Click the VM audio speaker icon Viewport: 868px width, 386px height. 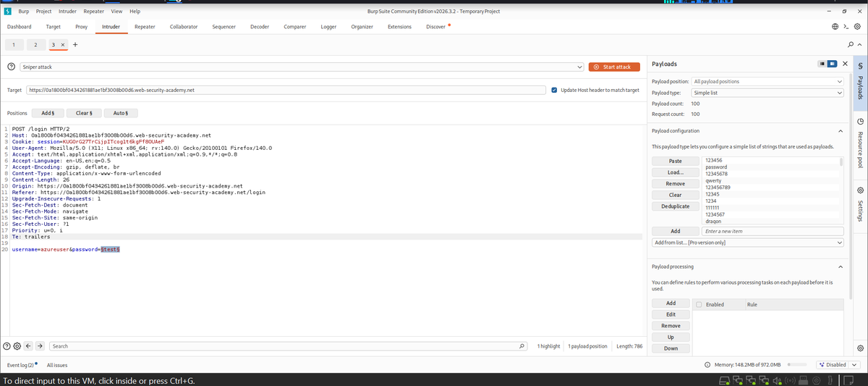point(777,379)
